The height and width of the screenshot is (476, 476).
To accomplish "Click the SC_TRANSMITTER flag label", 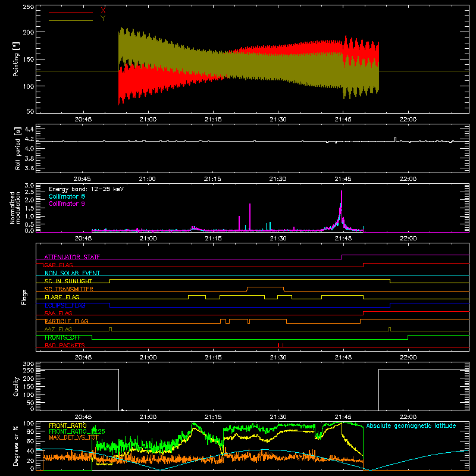I will (x=69, y=289).
